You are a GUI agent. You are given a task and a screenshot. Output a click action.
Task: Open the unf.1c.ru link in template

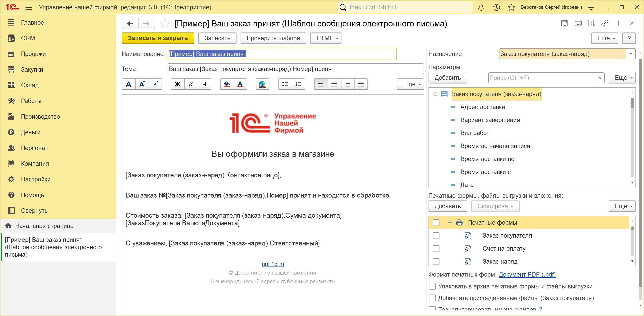click(x=273, y=264)
